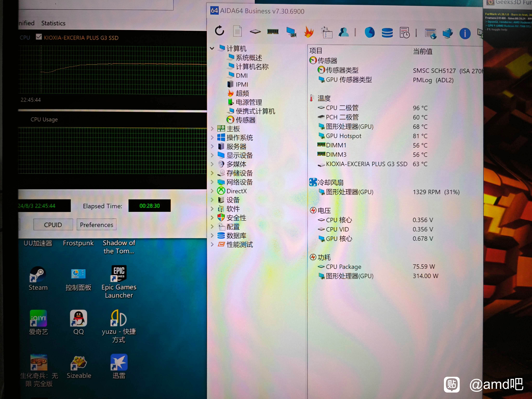Expand the 主板 tree node
This screenshot has height=399, width=532.
tap(212, 129)
